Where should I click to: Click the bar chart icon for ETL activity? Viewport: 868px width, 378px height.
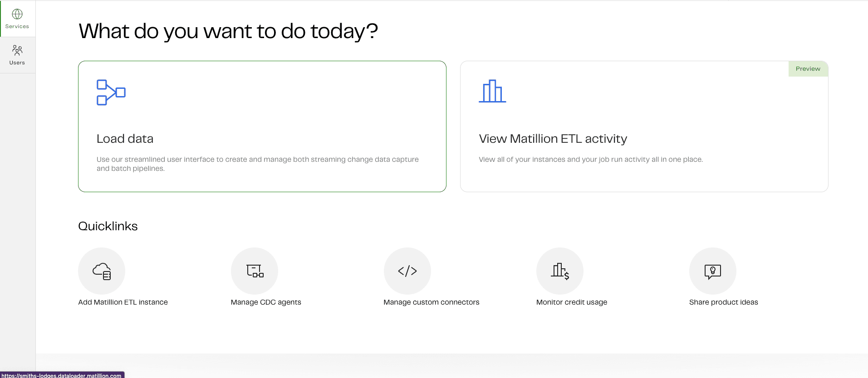[x=492, y=91]
